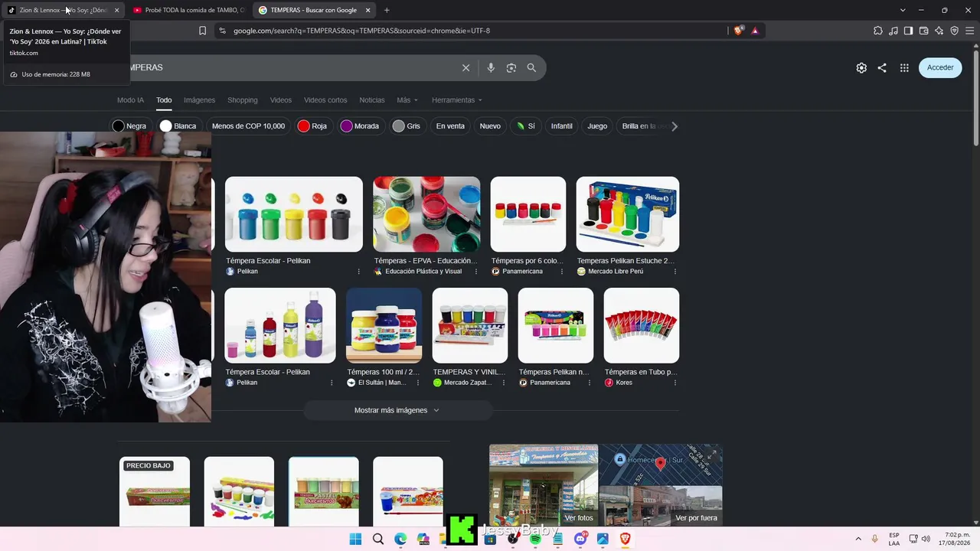Apply Menos de COP 10,000 filter

(248, 126)
